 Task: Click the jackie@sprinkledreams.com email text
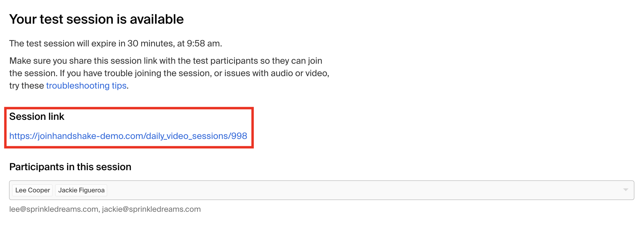tap(151, 209)
